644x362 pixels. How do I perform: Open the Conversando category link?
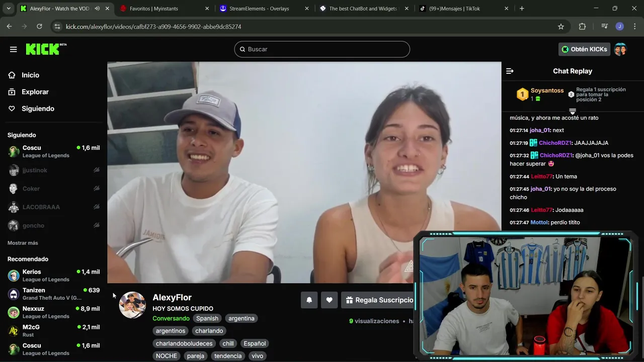pos(171,318)
